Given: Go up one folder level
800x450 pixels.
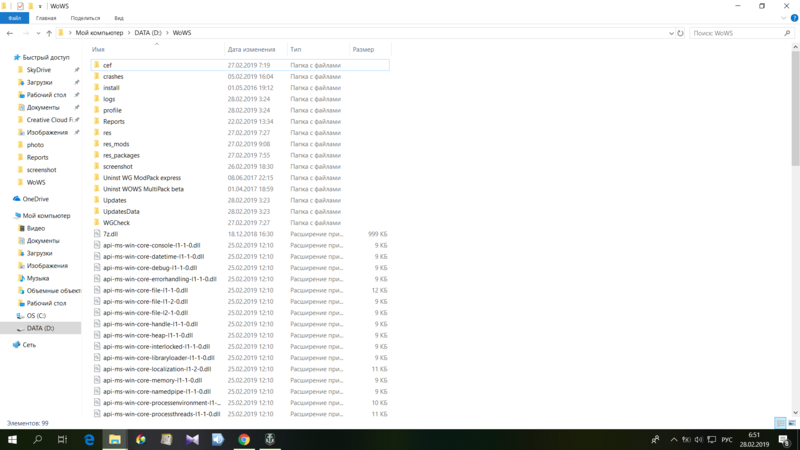Looking at the screenshot, I should [49, 33].
